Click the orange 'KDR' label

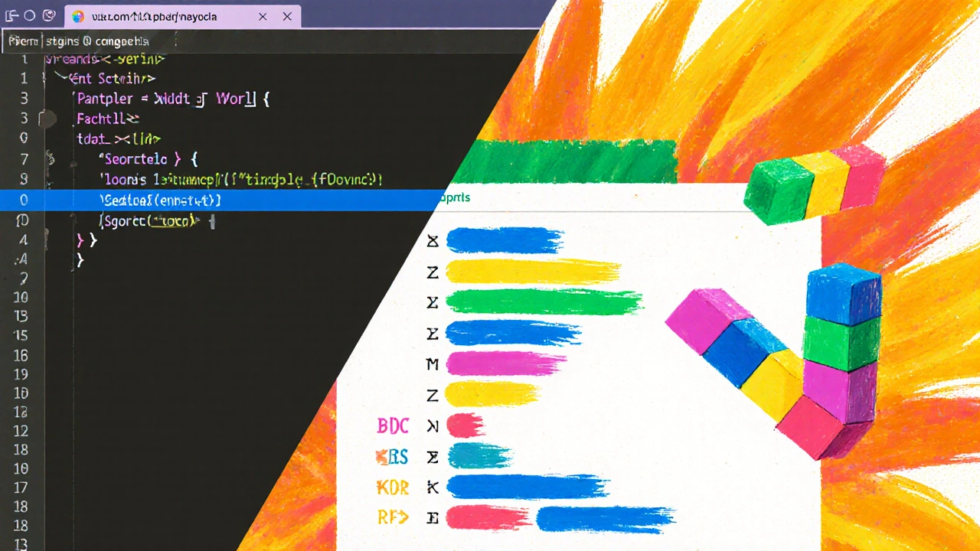point(392,487)
